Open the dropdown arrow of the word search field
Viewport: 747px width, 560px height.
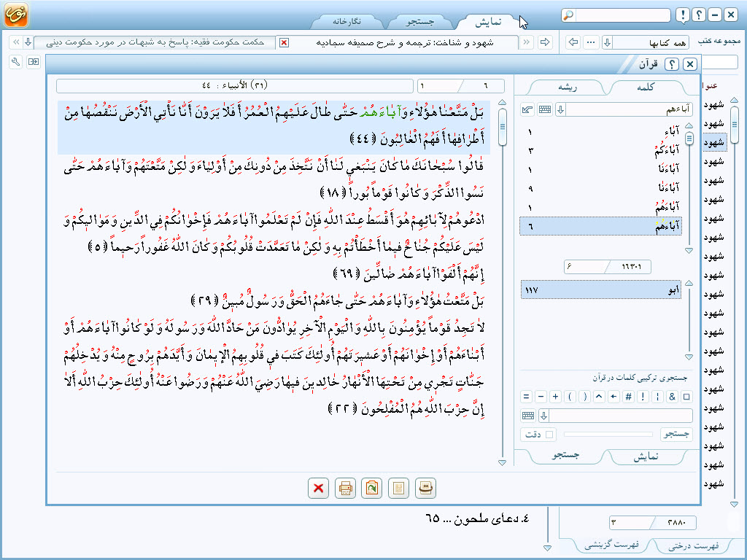[560, 110]
